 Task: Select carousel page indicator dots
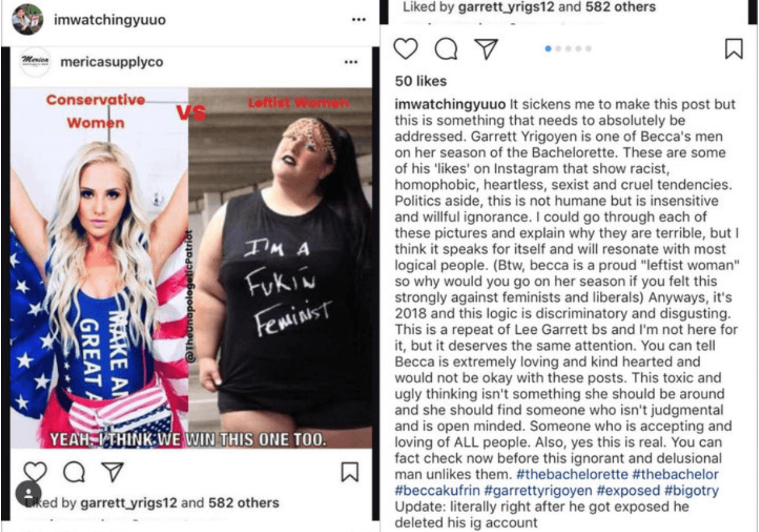click(569, 49)
